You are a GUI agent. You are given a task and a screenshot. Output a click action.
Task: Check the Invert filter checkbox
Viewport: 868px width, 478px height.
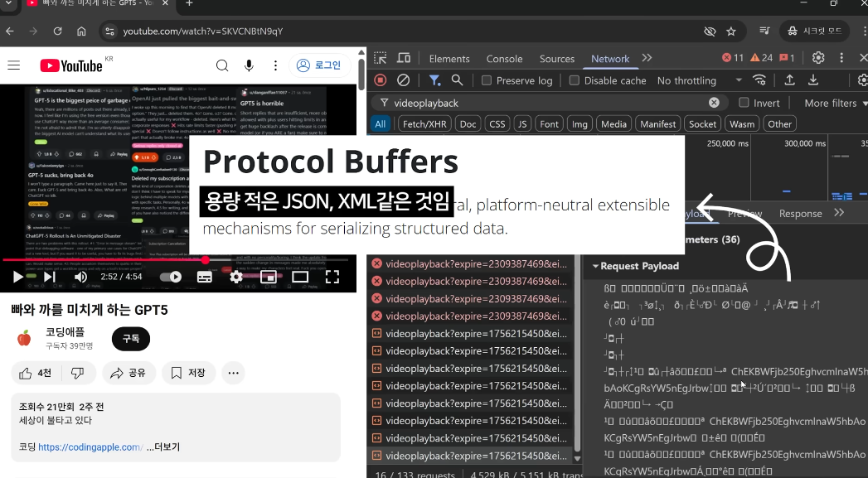(x=744, y=103)
